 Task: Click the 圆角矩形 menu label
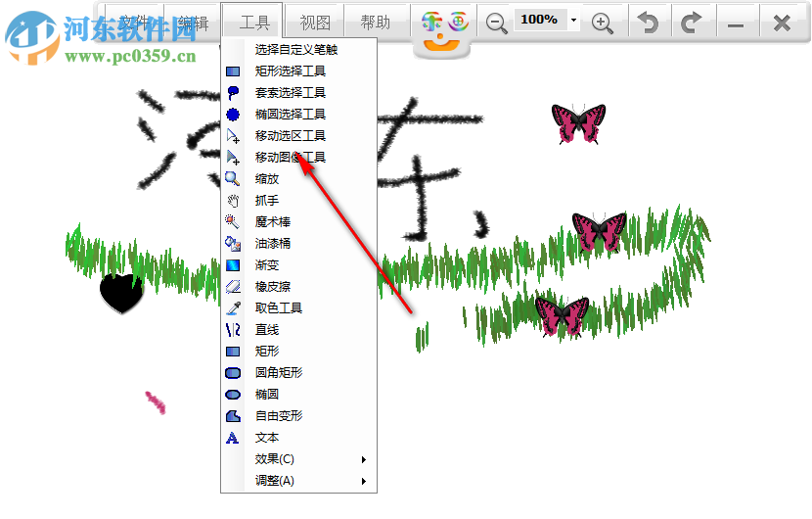278,373
